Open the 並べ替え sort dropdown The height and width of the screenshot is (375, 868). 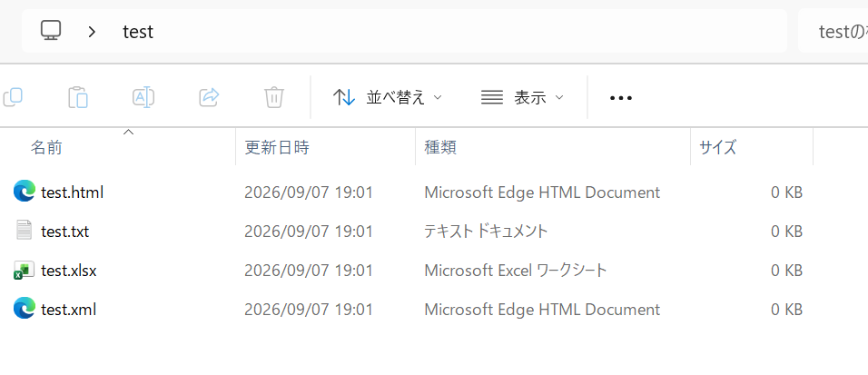click(x=388, y=97)
